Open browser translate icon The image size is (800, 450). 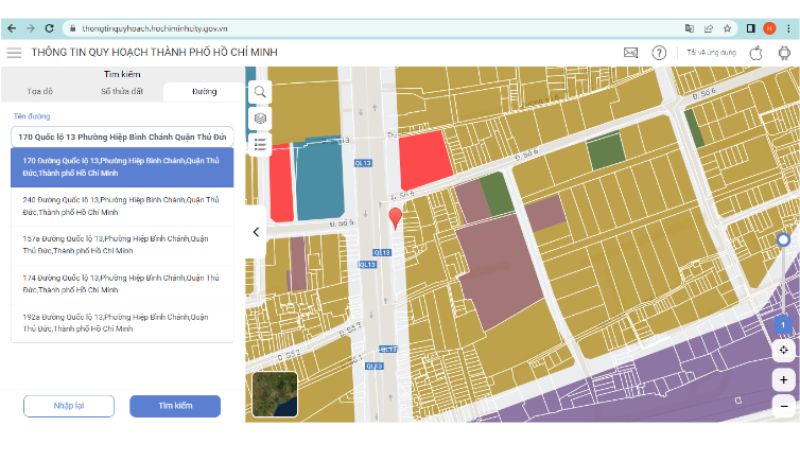click(x=689, y=29)
